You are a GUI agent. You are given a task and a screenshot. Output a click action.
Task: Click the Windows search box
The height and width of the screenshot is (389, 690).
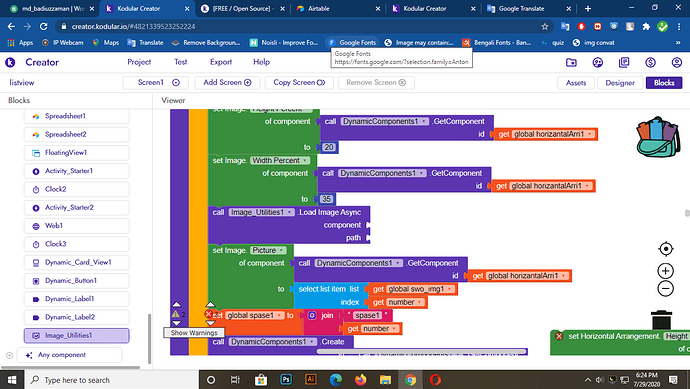pyautogui.click(x=112, y=380)
